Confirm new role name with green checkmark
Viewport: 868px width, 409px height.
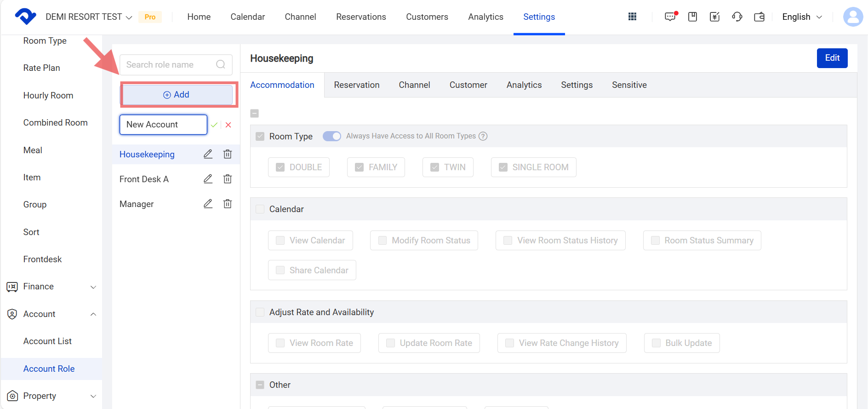coord(214,125)
